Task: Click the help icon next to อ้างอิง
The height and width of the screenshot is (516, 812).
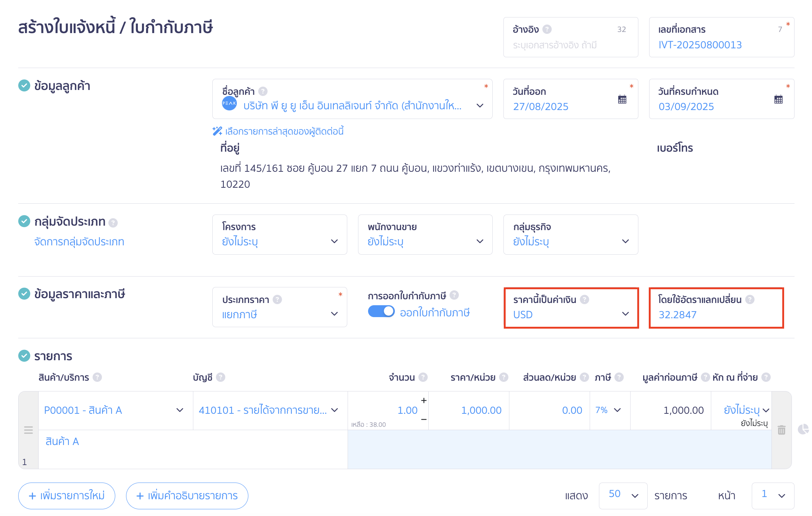Action: pyautogui.click(x=547, y=29)
